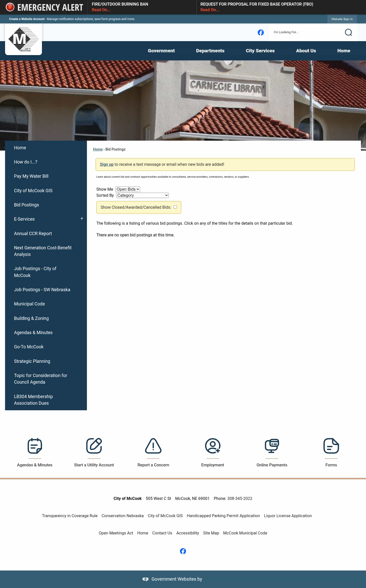Click Conservation Nebraska footer link
The width and height of the screenshot is (366, 588).
click(x=123, y=516)
